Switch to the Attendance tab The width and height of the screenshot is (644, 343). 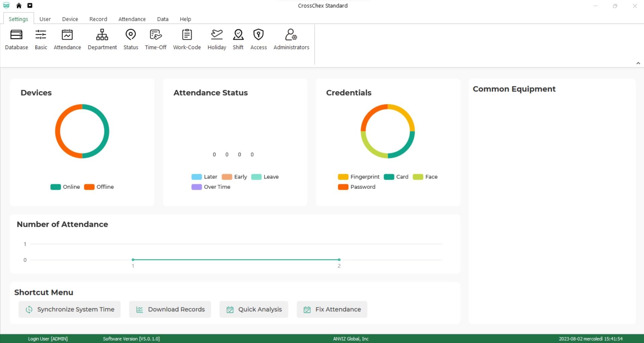(x=132, y=19)
